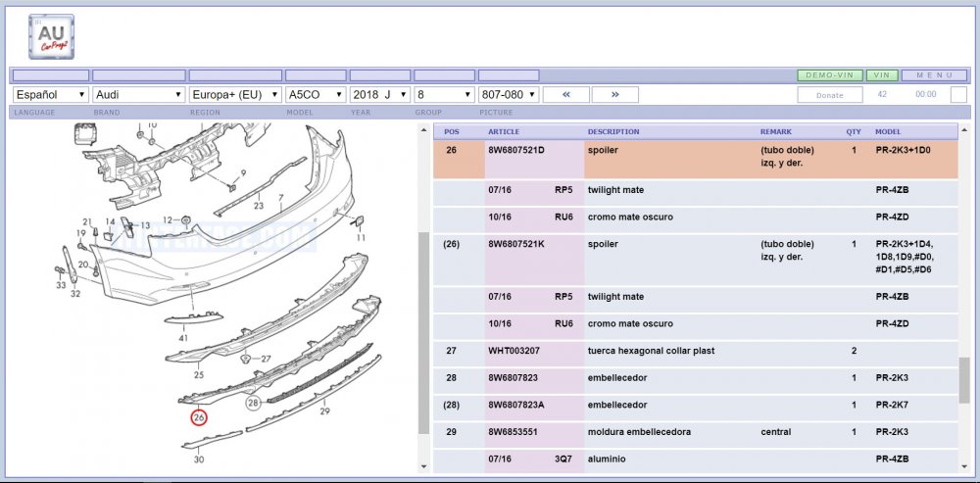Click part number 30 in the diagram
Image resolution: width=980 pixels, height=483 pixels.
coord(199,459)
